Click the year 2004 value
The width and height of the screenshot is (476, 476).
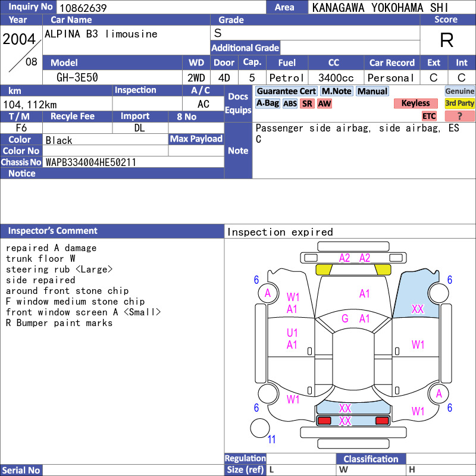point(19,39)
